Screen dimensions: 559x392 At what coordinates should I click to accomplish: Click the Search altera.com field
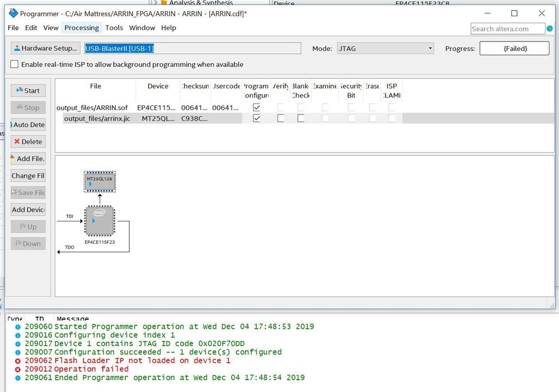tap(508, 29)
